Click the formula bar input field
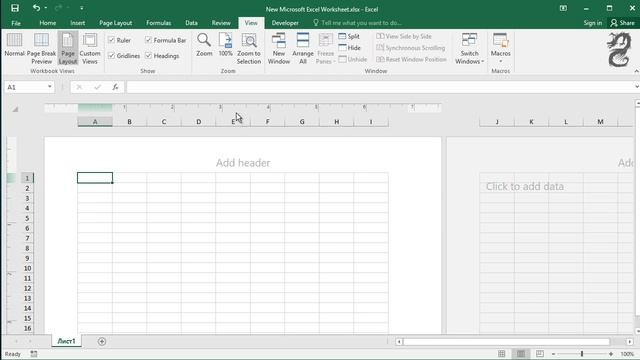The width and height of the screenshot is (640, 360). point(380,87)
